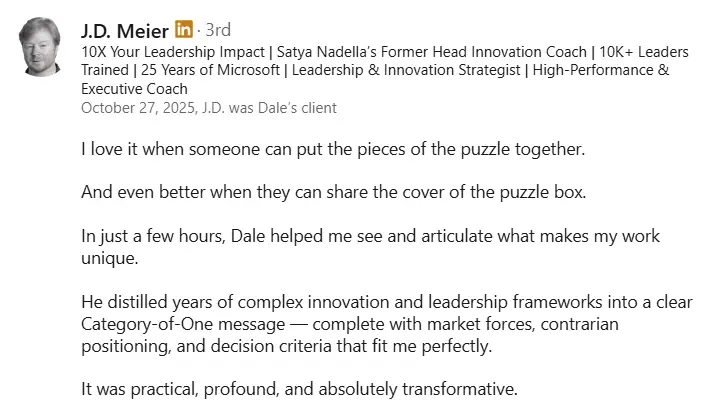Click 'Leadership & Innovation Strategist' headline phrase
Image resolution: width=712 pixels, height=412 pixels.
click(406, 70)
